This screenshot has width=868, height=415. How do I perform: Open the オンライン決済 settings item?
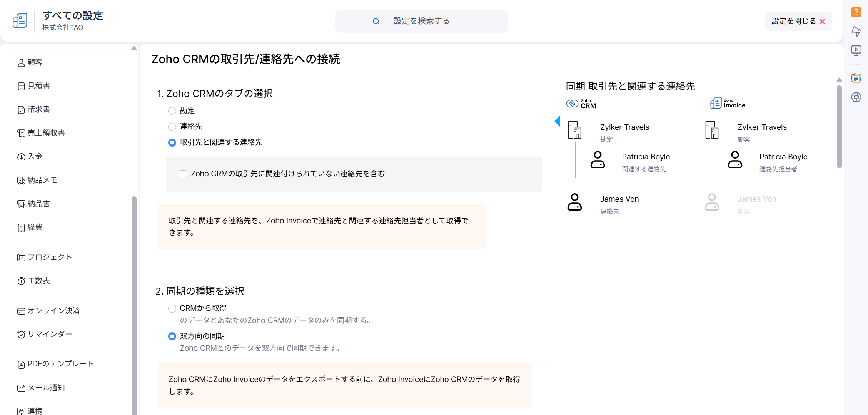coord(53,311)
